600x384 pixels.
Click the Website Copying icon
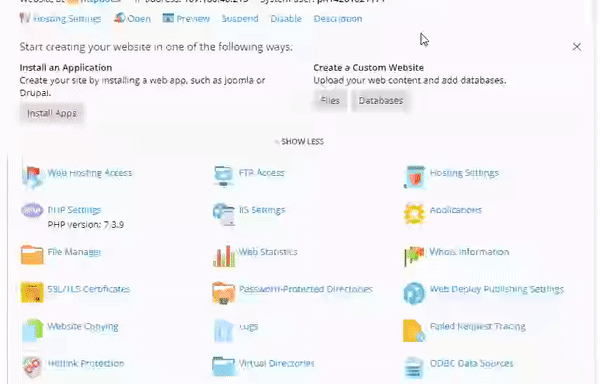(x=32, y=330)
